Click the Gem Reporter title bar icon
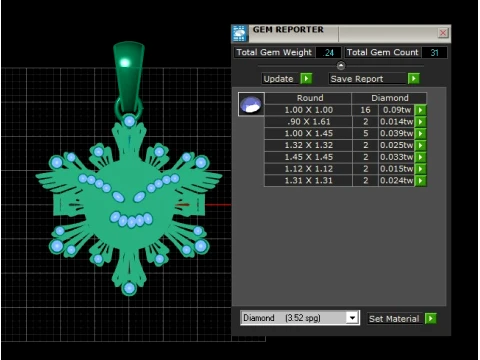Image resolution: width=480 pixels, height=360 pixels. [240, 33]
